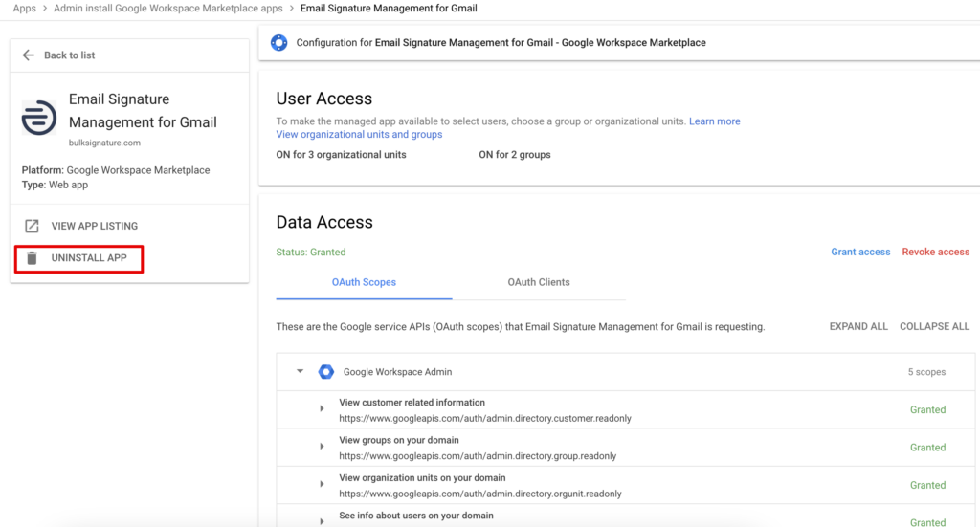Expand View organization units on your domain scope
The image size is (980, 527).
point(322,484)
